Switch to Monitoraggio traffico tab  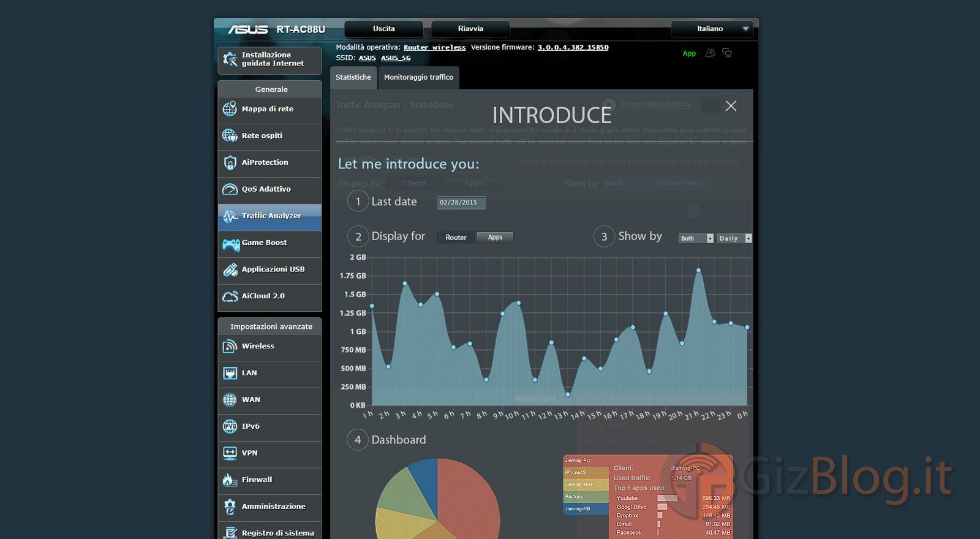coord(419,78)
